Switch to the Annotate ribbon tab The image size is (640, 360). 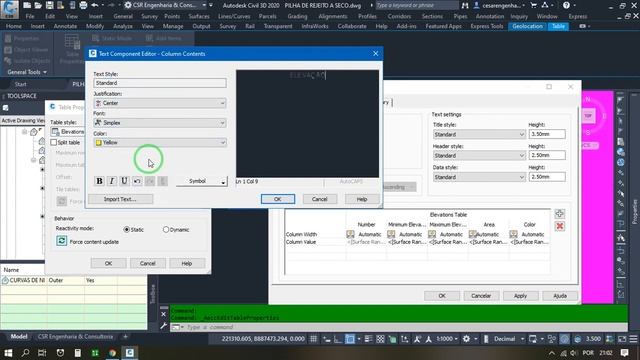click(65, 26)
